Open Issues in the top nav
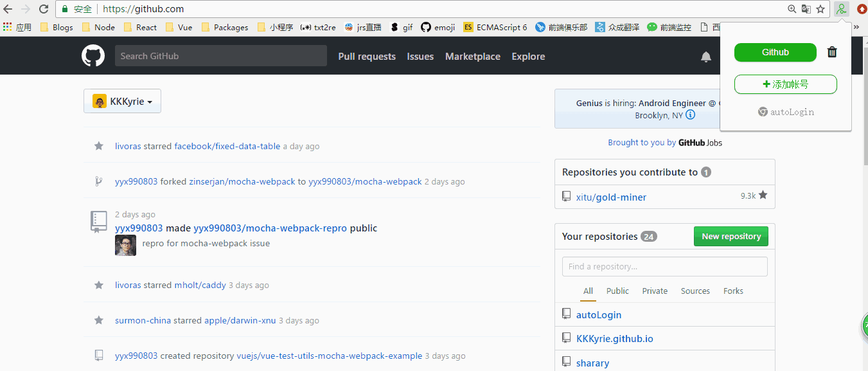Viewport: 868px width, 371px height. [x=420, y=57]
